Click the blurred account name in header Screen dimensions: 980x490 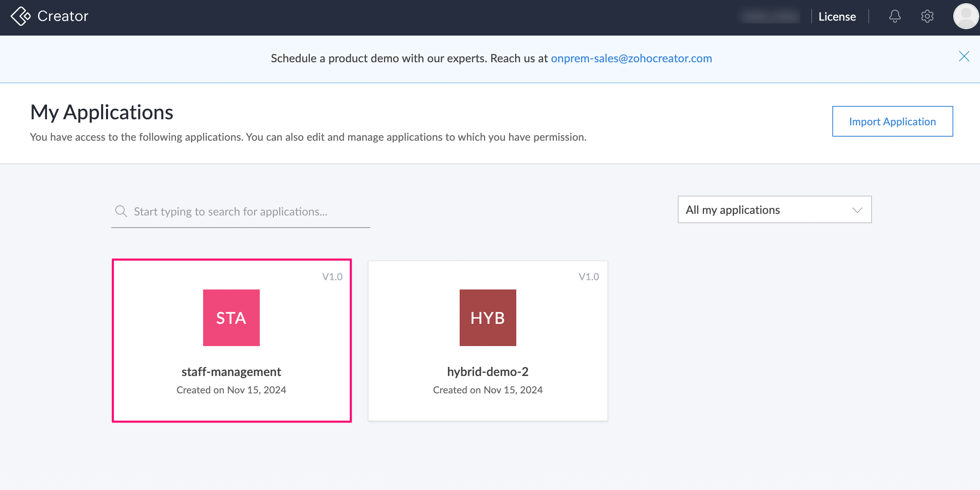(768, 16)
